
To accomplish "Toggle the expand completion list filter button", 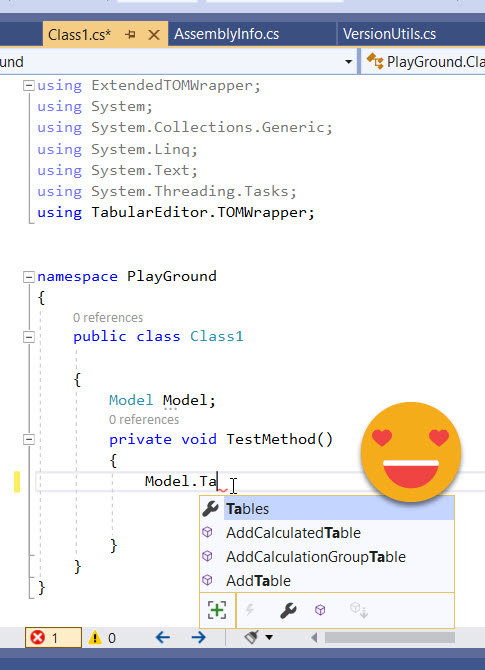I will tap(217, 610).
